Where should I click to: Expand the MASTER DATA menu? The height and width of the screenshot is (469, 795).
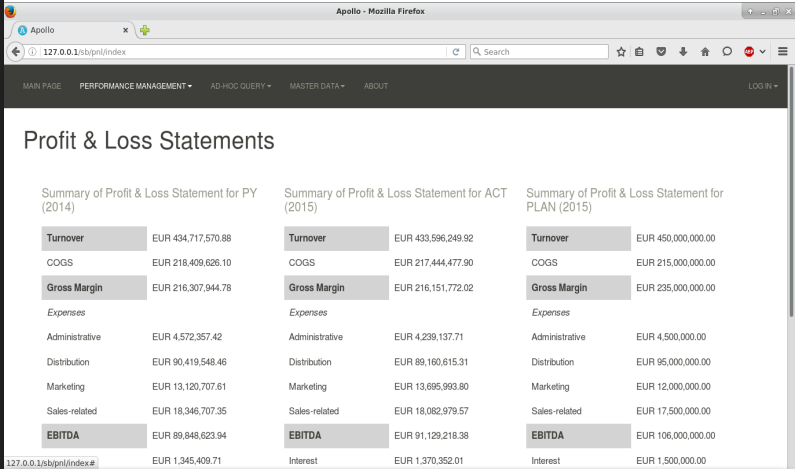click(317, 86)
